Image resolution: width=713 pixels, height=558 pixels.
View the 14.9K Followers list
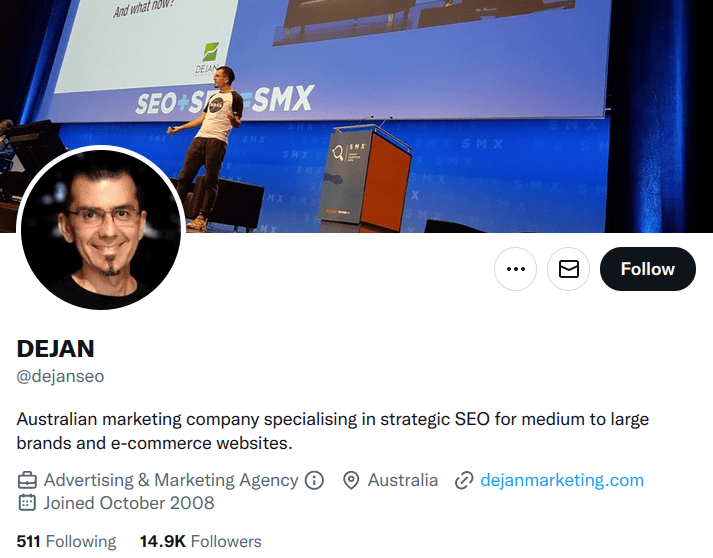click(x=201, y=541)
